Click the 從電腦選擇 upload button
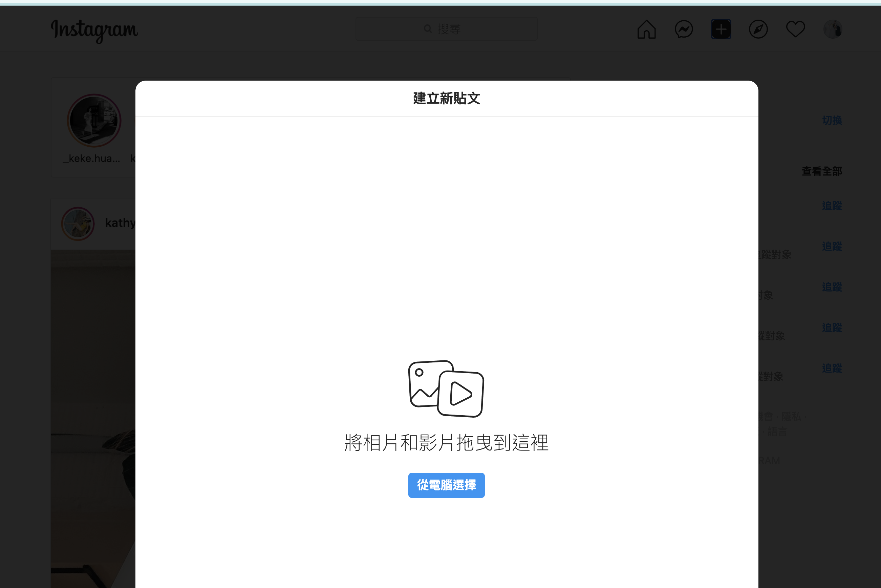Screen dimensions: 881x588 pyautogui.click(x=446, y=485)
